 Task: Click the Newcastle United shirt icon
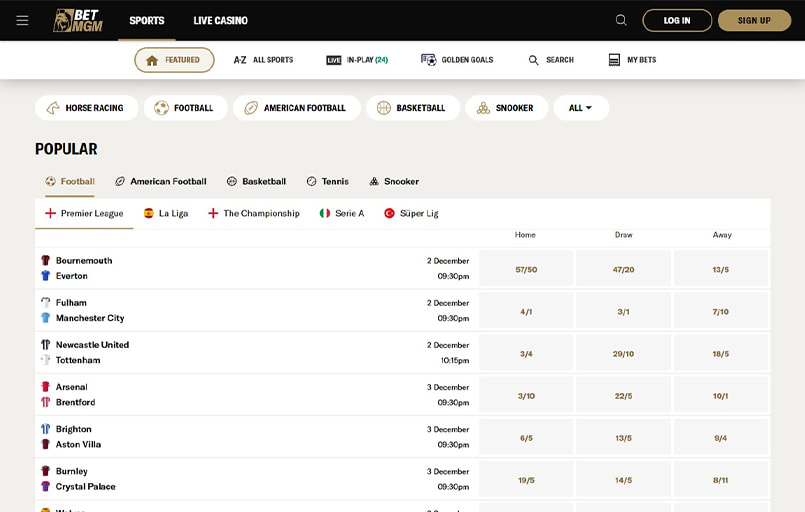pos(46,345)
